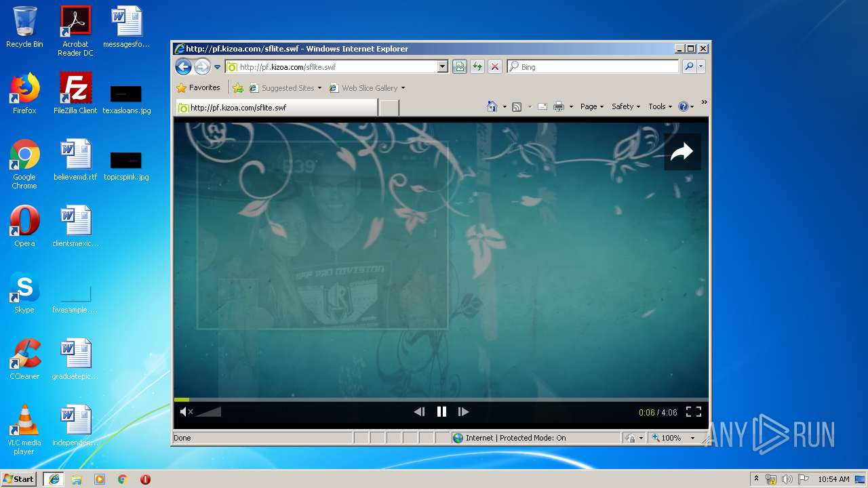The image size is (868, 488).
Task: Click the search magnifier button
Action: click(x=688, y=66)
